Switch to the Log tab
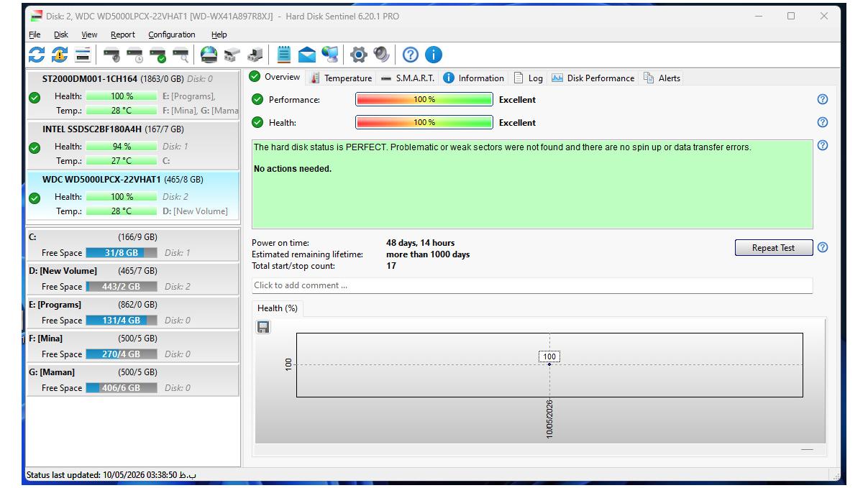Screen dimensions: 868x488 click(x=528, y=78)
